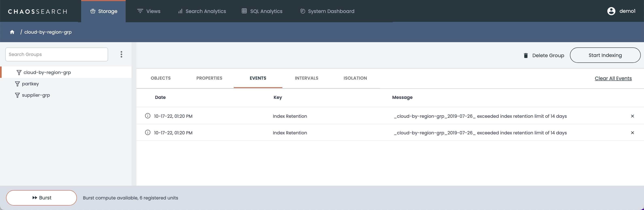Click second row date 10-17-22, 01:20 PM
Screen dimensions: 644x210
(x=173, y=133)
